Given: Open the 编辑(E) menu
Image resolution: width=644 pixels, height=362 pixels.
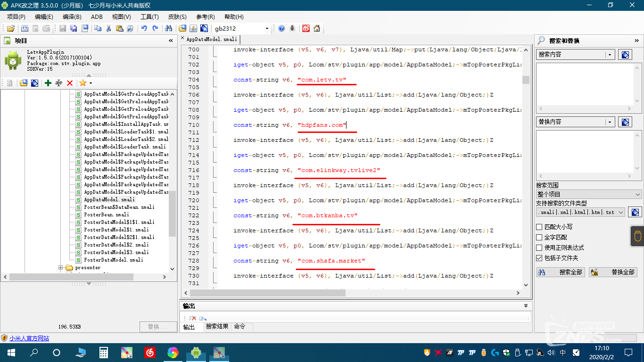Looking at the screenshot, I should pyautogui.click(x=44, y=17).
